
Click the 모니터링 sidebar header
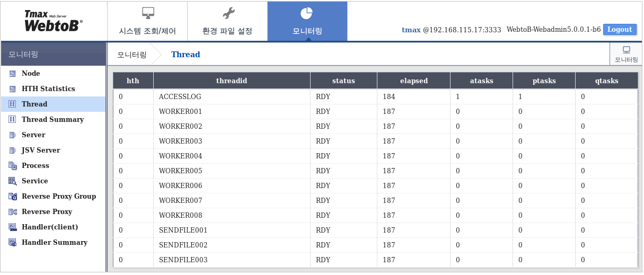click(x=53, y=54)
